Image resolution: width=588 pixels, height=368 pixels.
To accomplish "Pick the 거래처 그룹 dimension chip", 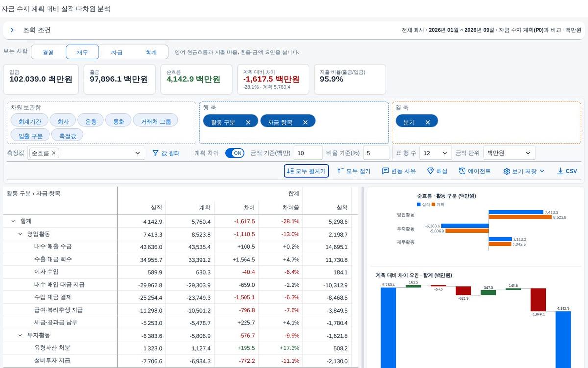I will click(x=156, y=121).
